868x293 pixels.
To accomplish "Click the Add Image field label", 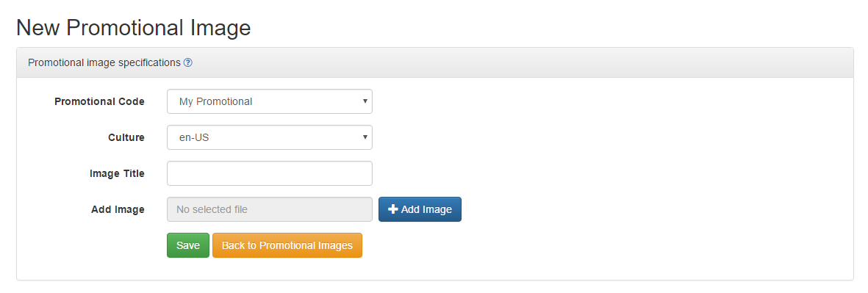I will pos(118,209).
